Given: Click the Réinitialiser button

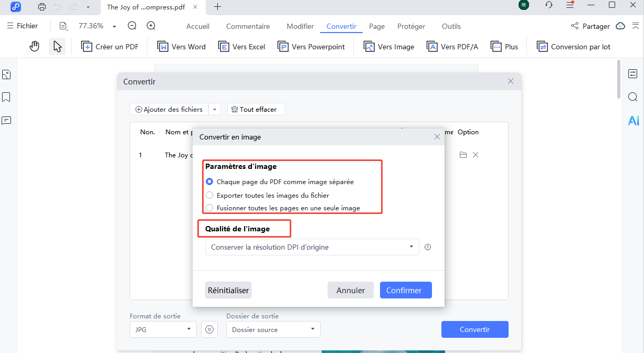Looking at the screenshot, I should [x=228, y=290].
